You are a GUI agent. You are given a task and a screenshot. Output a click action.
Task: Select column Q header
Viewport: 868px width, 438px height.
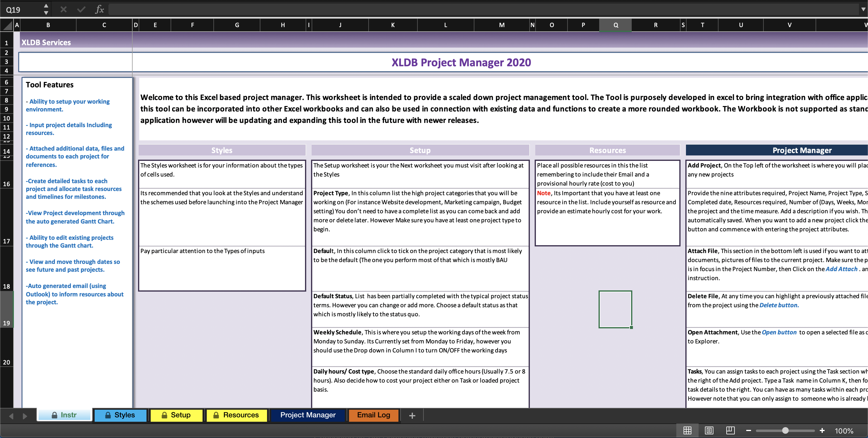tap(616, 25)
